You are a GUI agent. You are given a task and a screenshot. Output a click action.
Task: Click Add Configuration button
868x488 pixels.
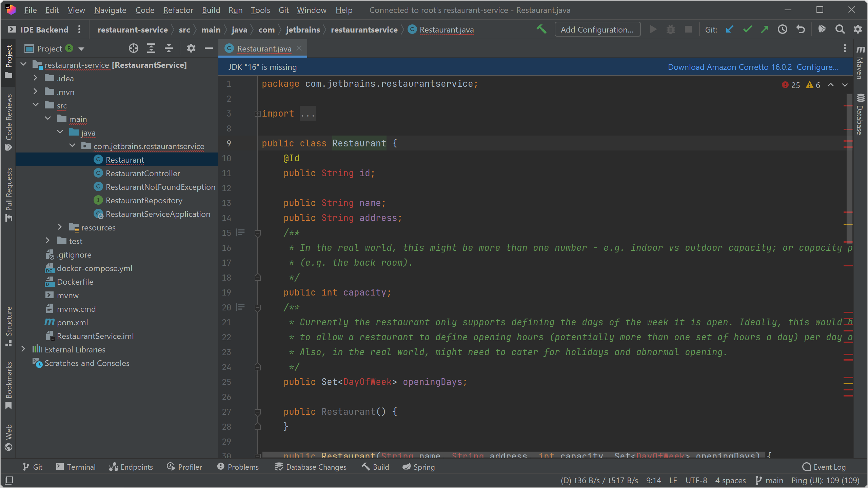597,29
